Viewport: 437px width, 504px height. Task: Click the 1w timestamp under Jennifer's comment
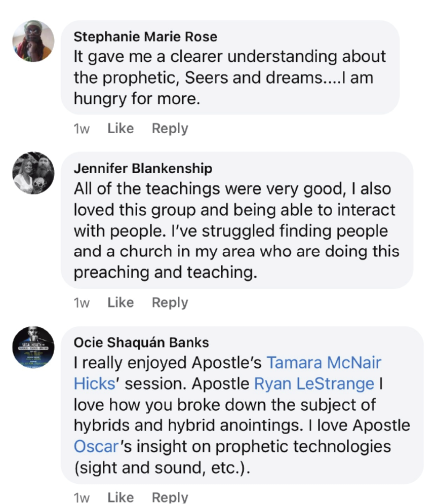point(82,303)
